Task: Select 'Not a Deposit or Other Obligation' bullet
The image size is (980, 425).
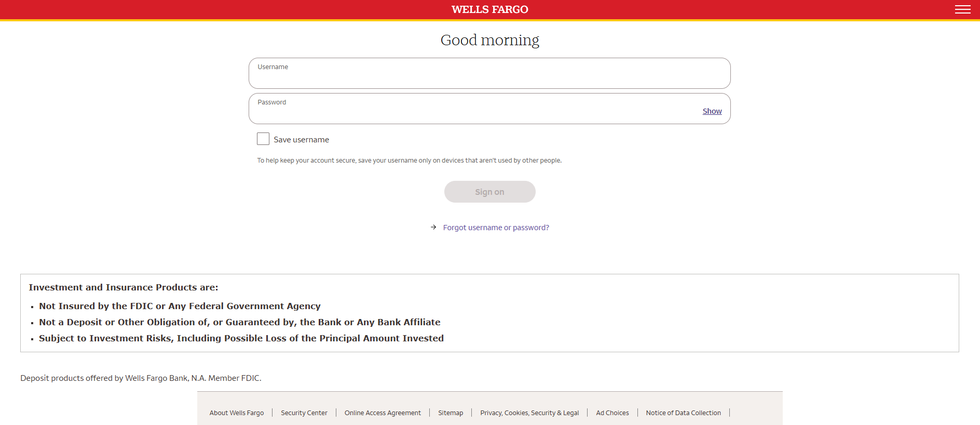Action: coord(239,322)
